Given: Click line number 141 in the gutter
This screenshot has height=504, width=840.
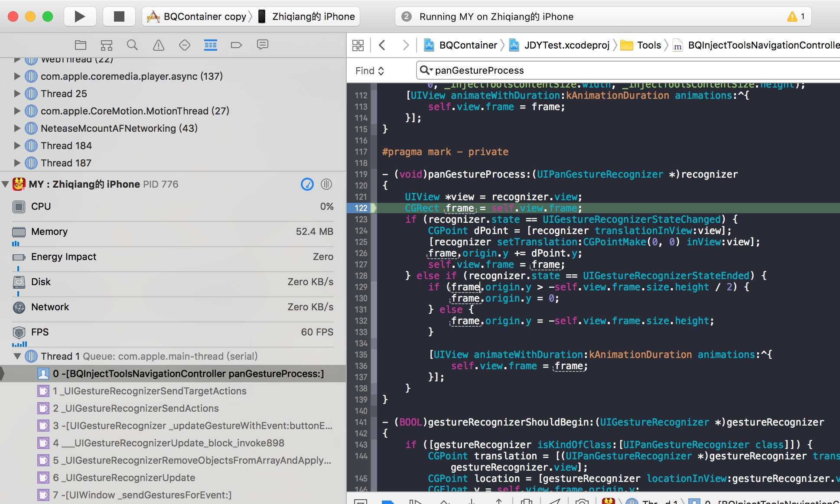Looking at the screenshot, I should (361, 422).
